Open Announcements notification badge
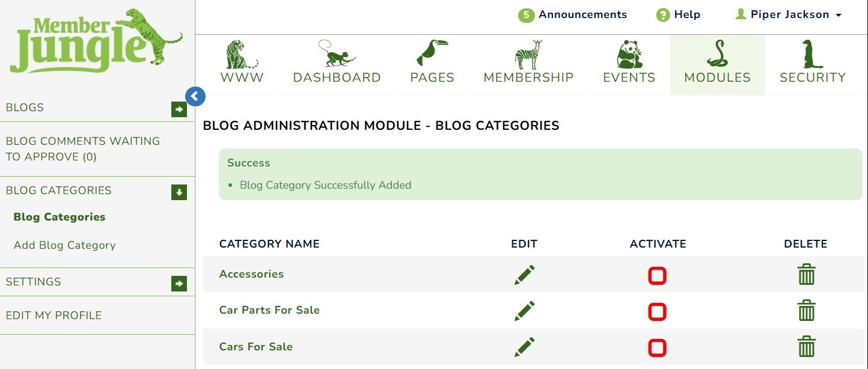The width and height of the screenshot is (868, 369). pyautogui.click(x=526, y=15)
